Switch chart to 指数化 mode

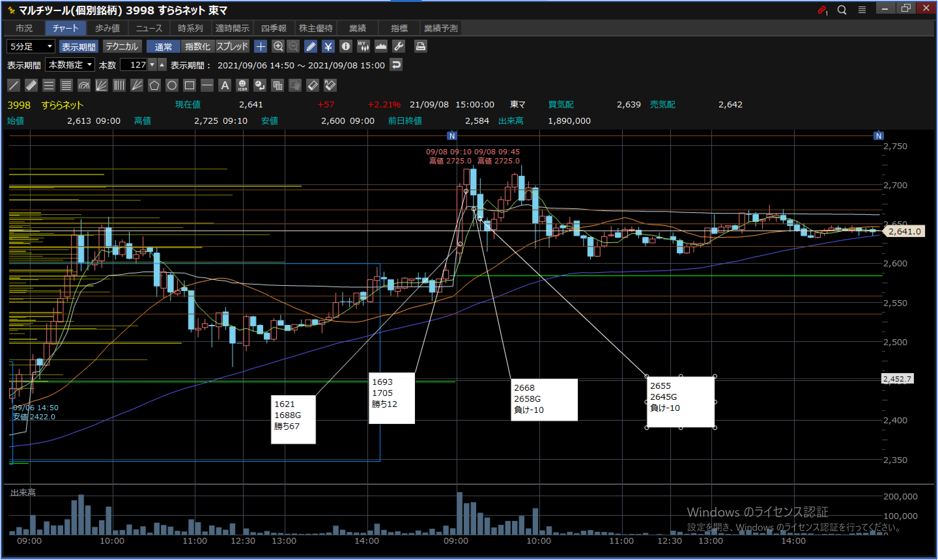197,47
